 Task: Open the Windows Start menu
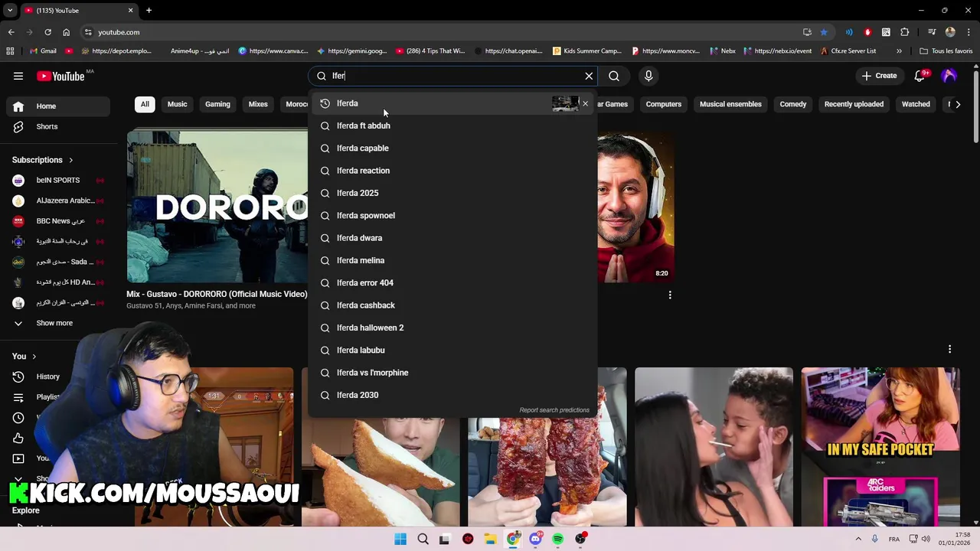(400, 539)
